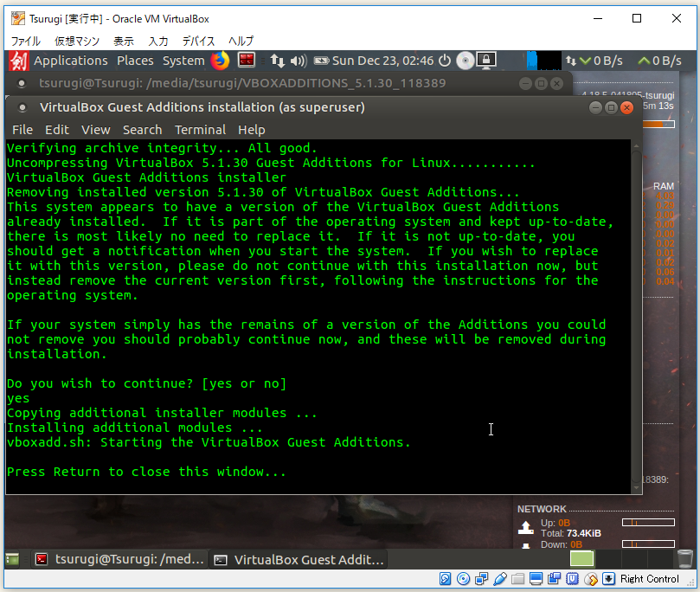Click the VirtualBox window title icon

click(x=18, y=18)
